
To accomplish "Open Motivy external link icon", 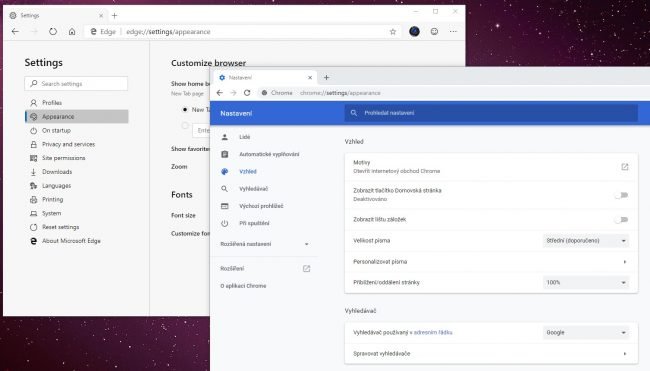I will click(625, 167).
